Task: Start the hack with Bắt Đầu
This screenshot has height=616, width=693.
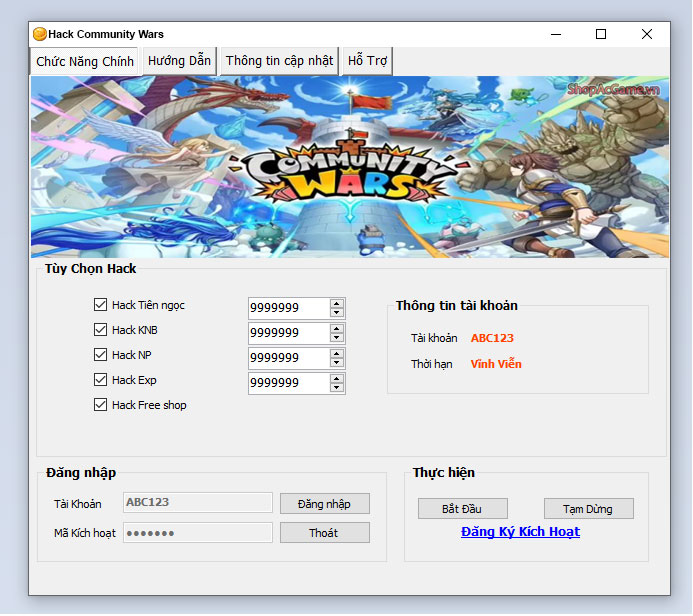Action: coord(463,509)
